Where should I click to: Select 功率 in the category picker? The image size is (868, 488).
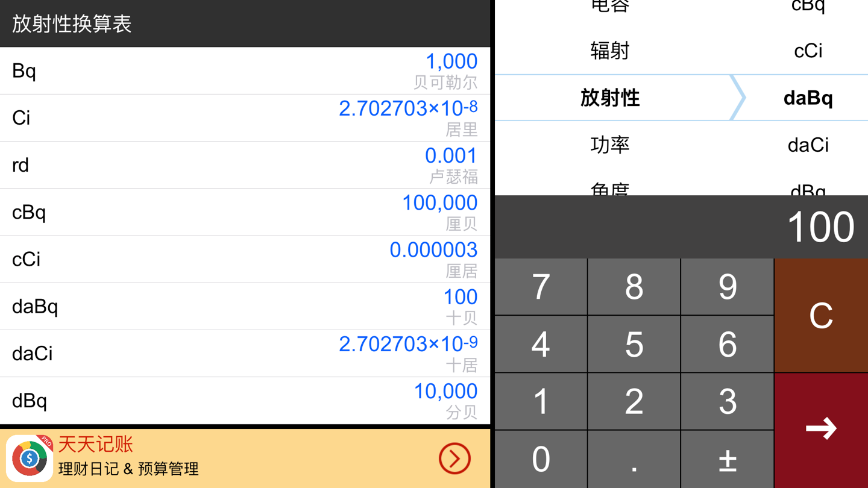610,145
